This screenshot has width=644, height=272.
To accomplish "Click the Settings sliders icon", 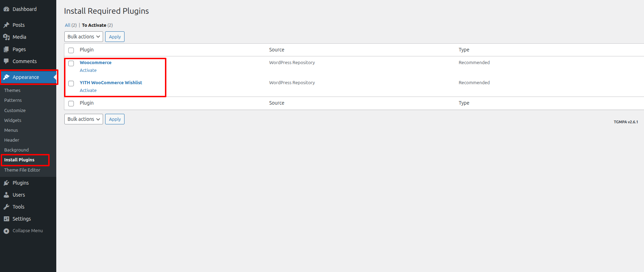I will pos(6,219).
